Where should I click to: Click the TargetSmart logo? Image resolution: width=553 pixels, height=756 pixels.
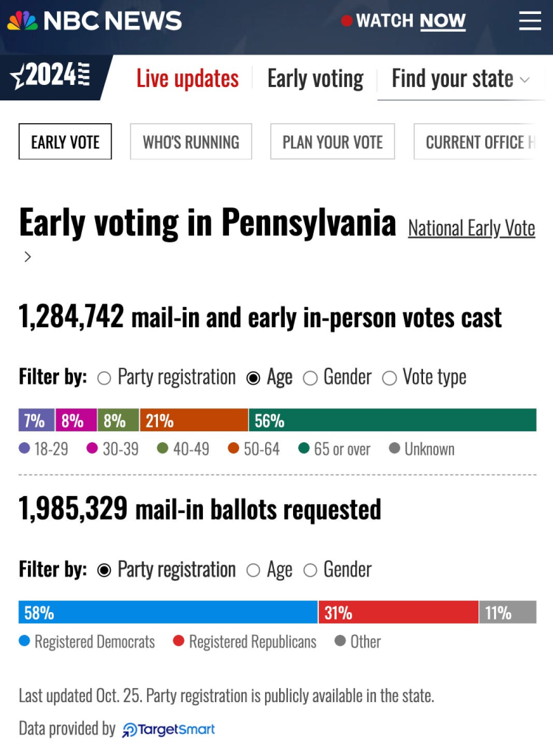170,729
